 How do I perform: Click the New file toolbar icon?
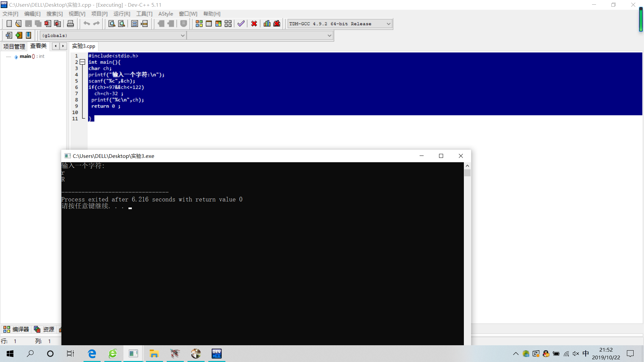[x=9, y=24]
